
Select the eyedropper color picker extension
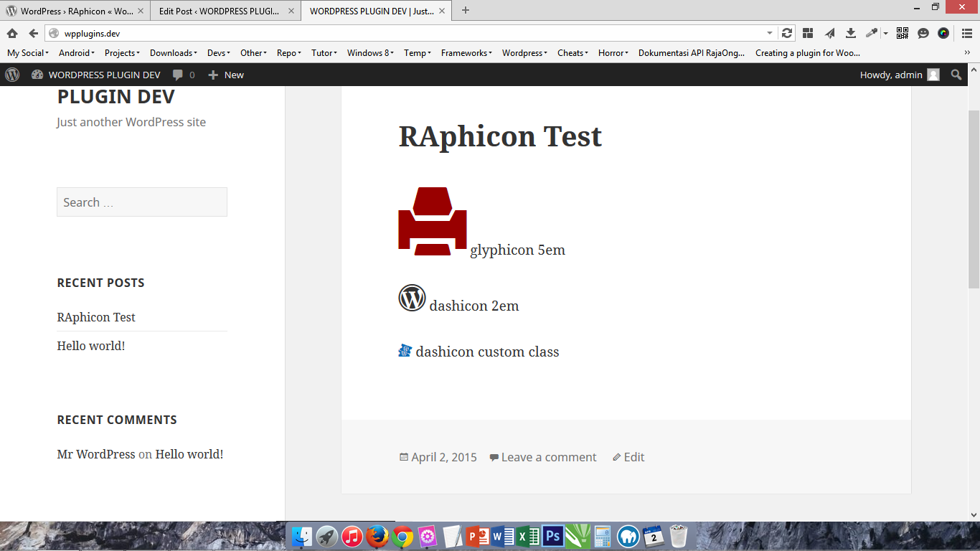(872, 33)
